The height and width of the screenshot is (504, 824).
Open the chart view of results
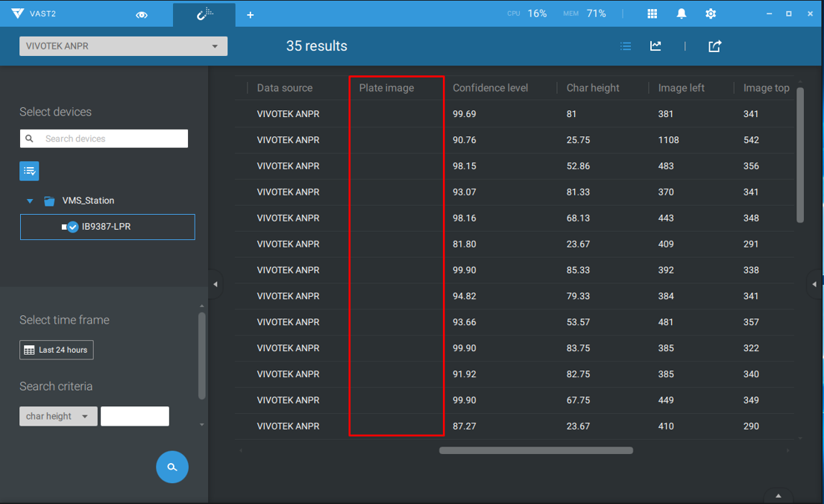[655, 45]
